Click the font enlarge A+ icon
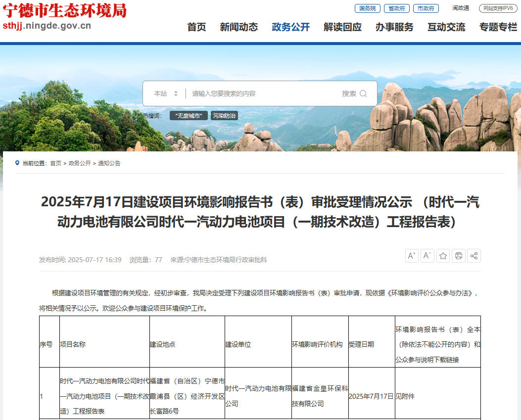 pos(412,255)
